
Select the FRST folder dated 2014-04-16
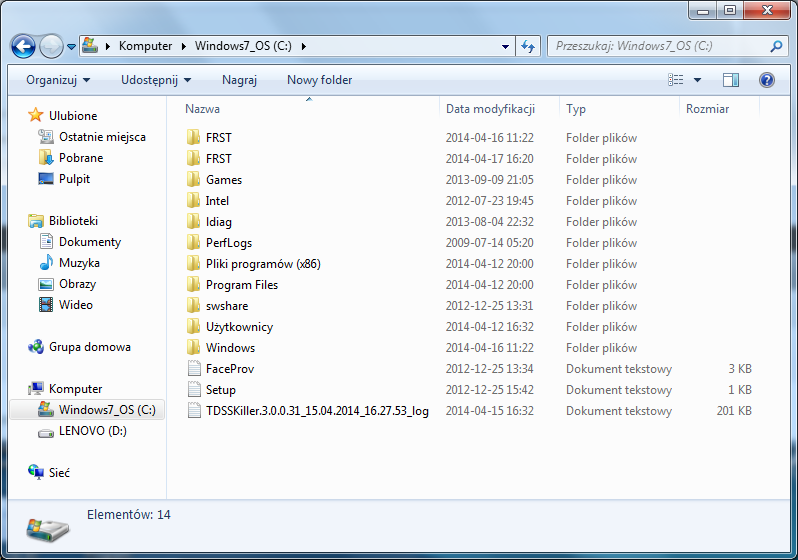219,138
